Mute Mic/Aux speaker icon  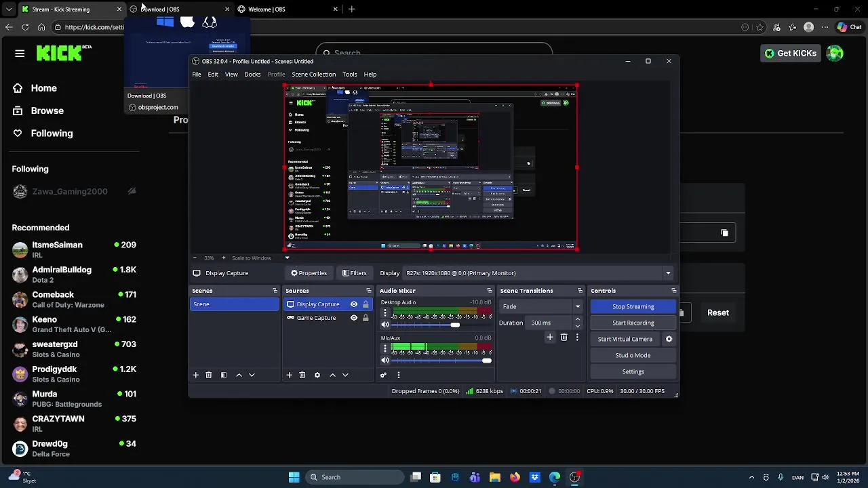(385, 361)
